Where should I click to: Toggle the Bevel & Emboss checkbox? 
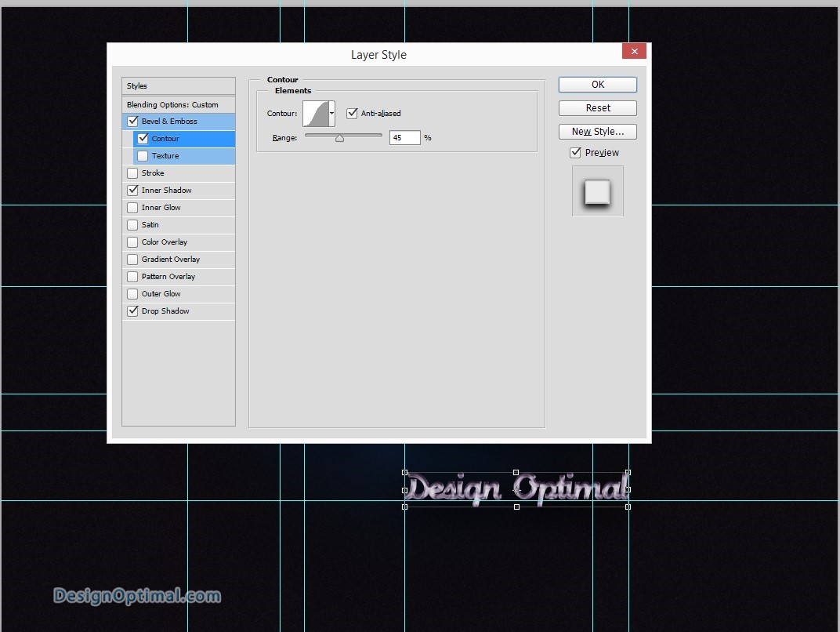133,122
